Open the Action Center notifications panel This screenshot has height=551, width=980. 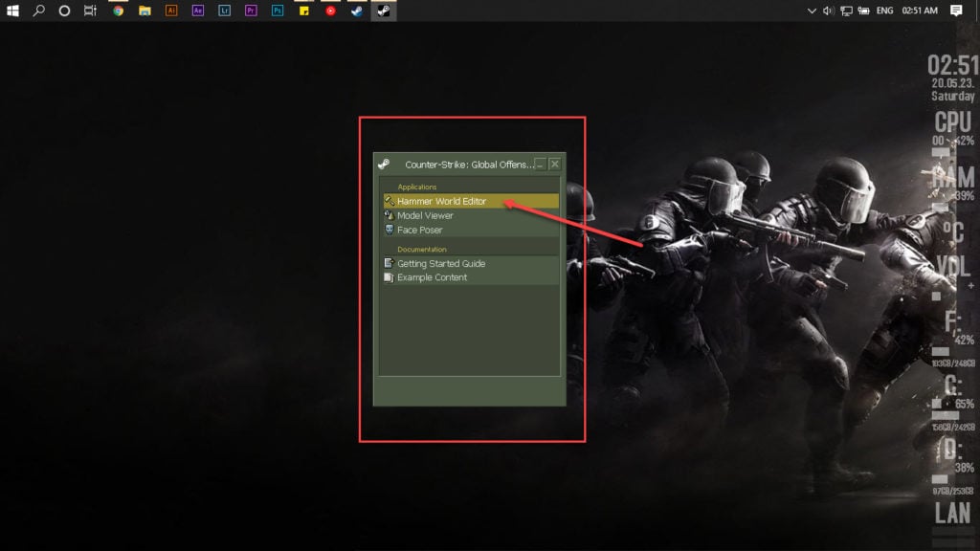(956, 11)
